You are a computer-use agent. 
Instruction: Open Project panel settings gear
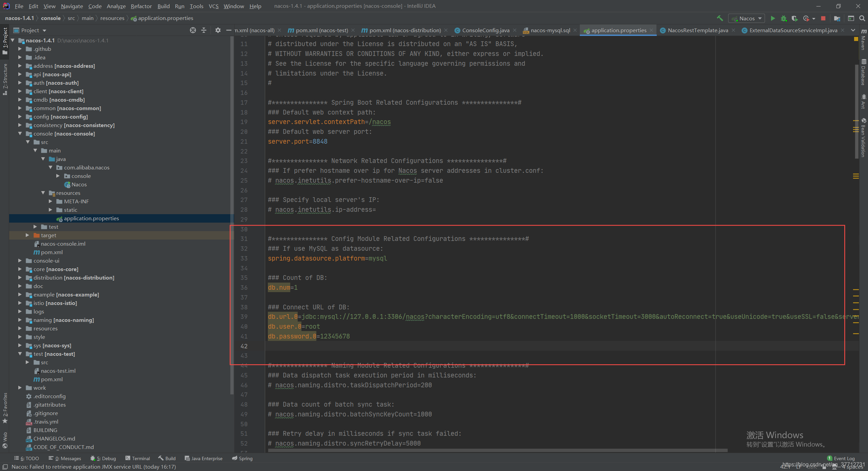click(x=218, y=30)
